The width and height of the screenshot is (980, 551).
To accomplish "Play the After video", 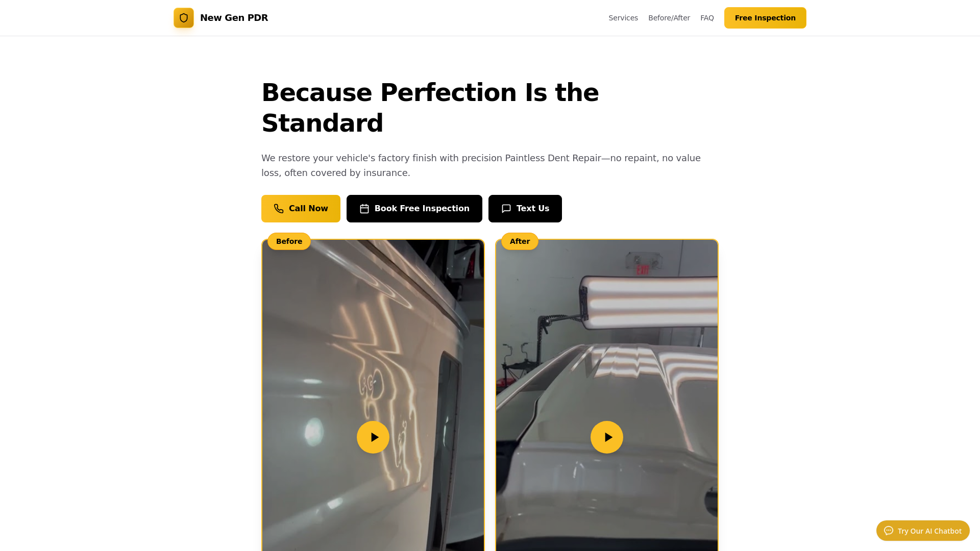I will [x=607, y=437].
